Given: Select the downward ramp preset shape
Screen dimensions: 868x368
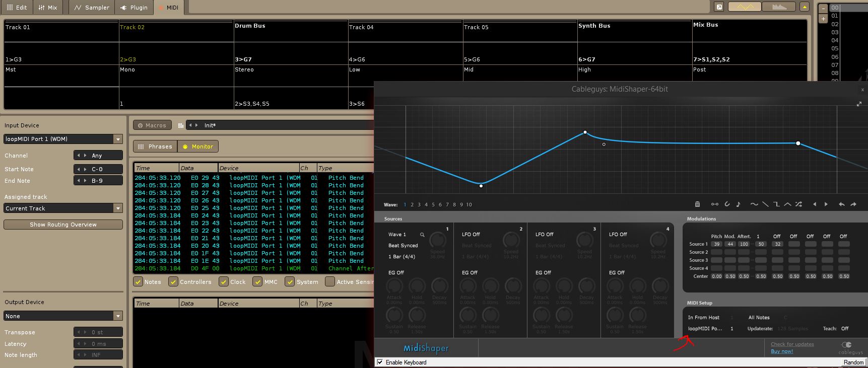Looking at the screenshot, I should (765, 204).
